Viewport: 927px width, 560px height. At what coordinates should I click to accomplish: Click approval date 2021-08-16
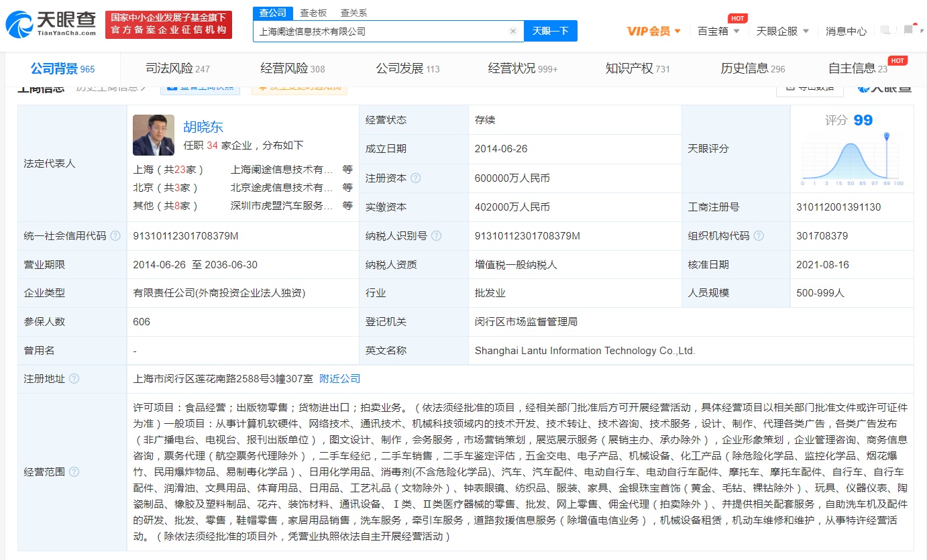[822, 265]
